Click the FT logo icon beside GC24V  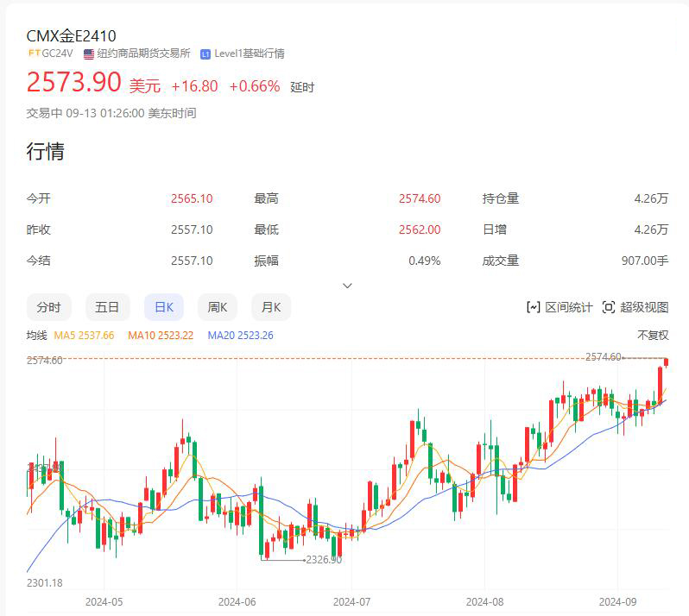point(34,53)
